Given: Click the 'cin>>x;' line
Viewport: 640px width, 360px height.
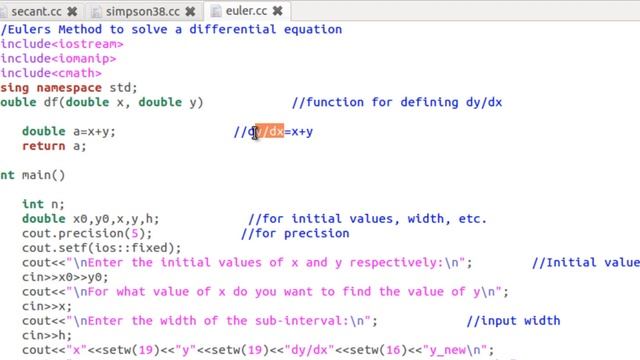Looking at the screenshot, I should point(47,307).
